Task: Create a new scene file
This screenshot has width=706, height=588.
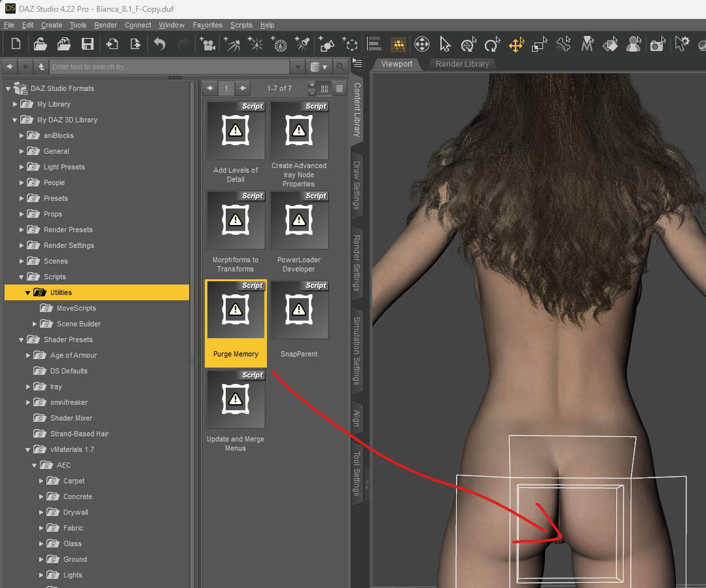Action: (x=16, y=44)
